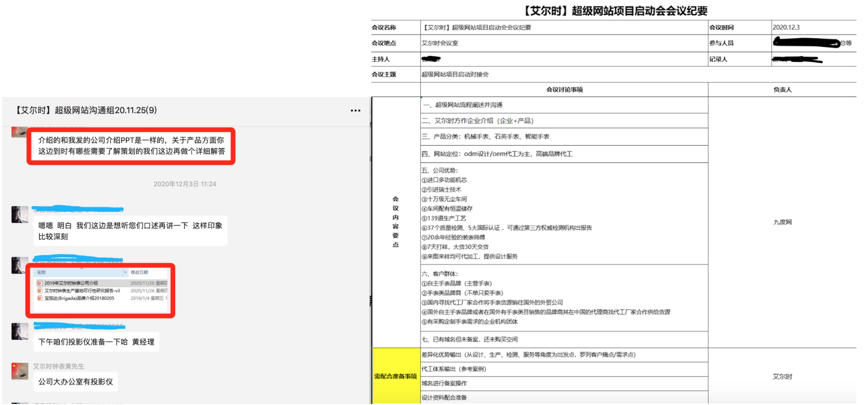Viewport: 868px width, 405px height.
Task: Click avatar beside the 下午咱们投影仪 message
Action: tap(20, 331)
